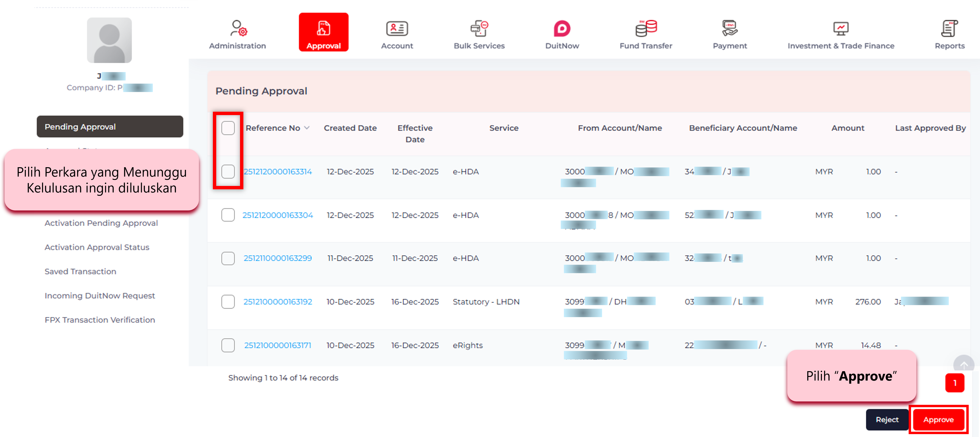
Task: Sort by the Reference No dropdown arrow
Action: pos(307,128)
